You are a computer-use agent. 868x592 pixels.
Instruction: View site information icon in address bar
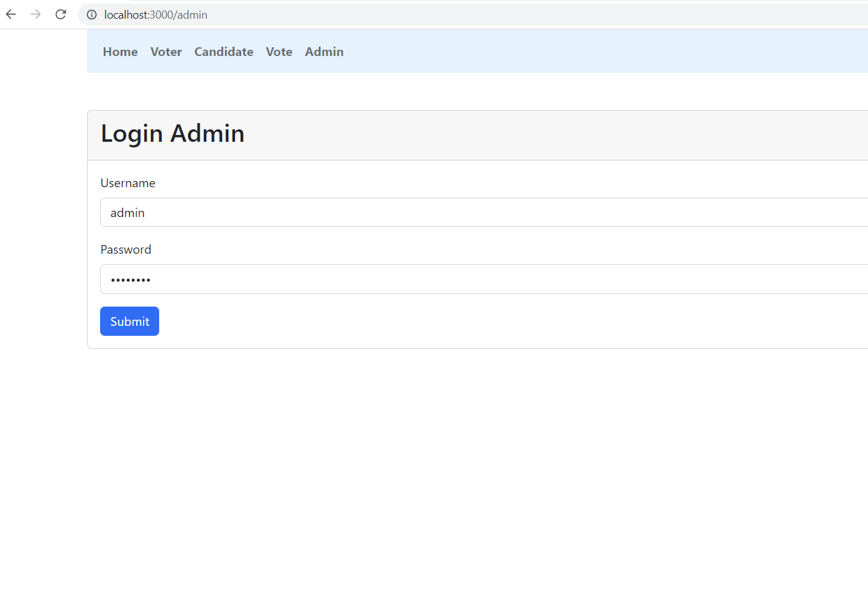91,15
